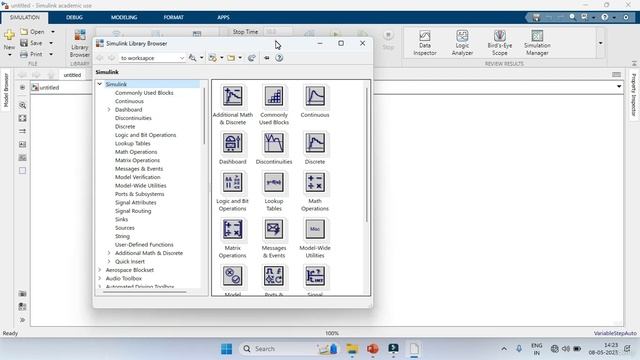Open the Model Browser side panel
Image resolution: width=640 pixels, height=360 pixels.
[x=6, y=91]
